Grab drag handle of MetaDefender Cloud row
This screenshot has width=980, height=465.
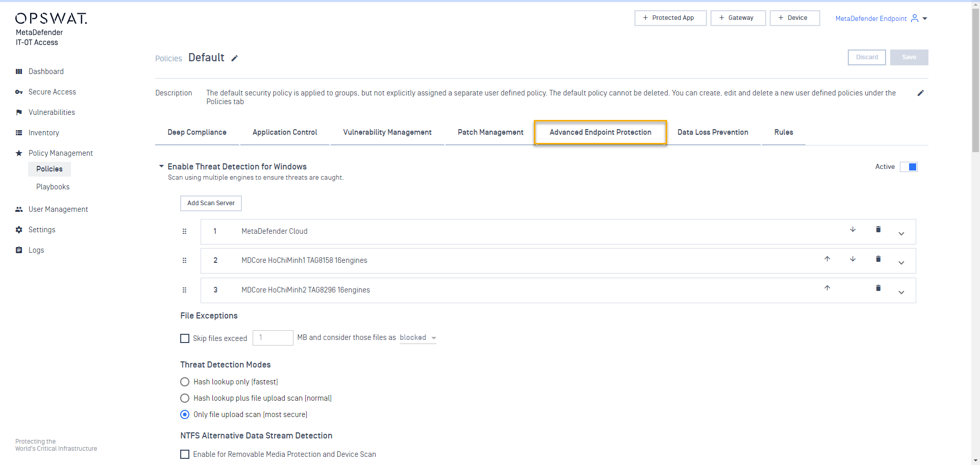[184, 231]
